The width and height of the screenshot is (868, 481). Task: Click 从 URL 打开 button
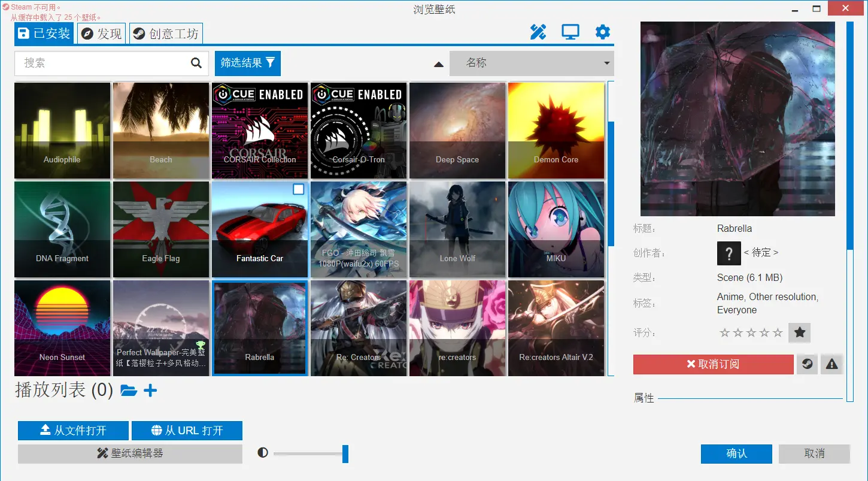tap(187, 431)
